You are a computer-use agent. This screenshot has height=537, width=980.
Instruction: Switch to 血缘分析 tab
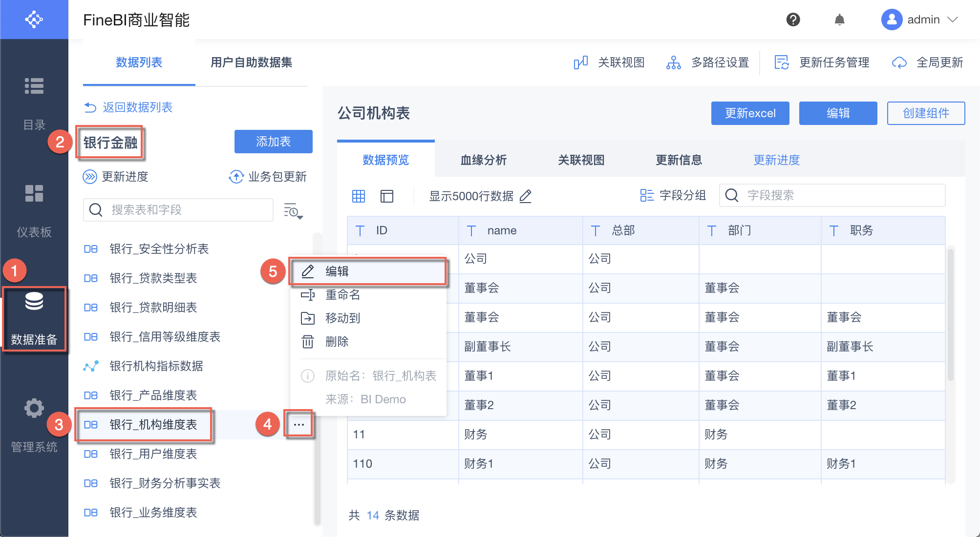coord(483,160)
